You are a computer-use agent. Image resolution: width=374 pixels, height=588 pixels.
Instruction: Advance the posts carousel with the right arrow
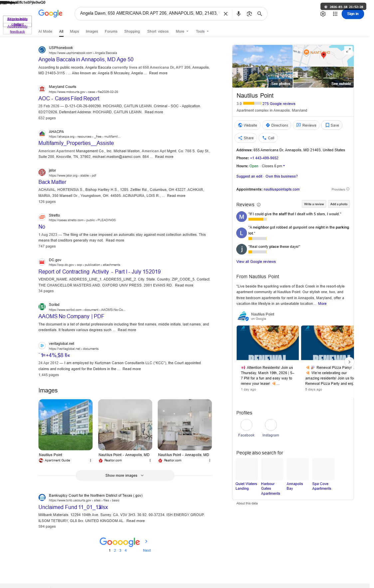[x=349, y=362]
